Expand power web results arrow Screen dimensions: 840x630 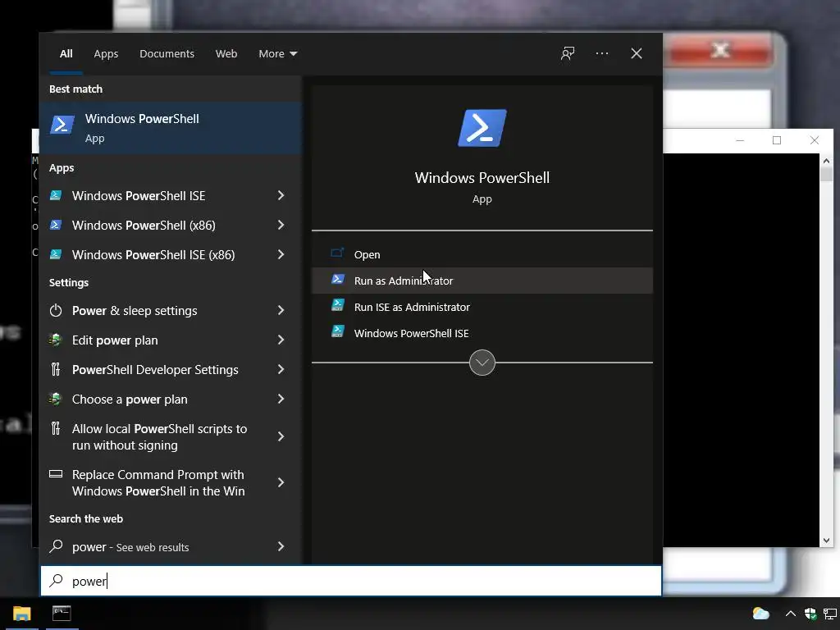(281, 546)
